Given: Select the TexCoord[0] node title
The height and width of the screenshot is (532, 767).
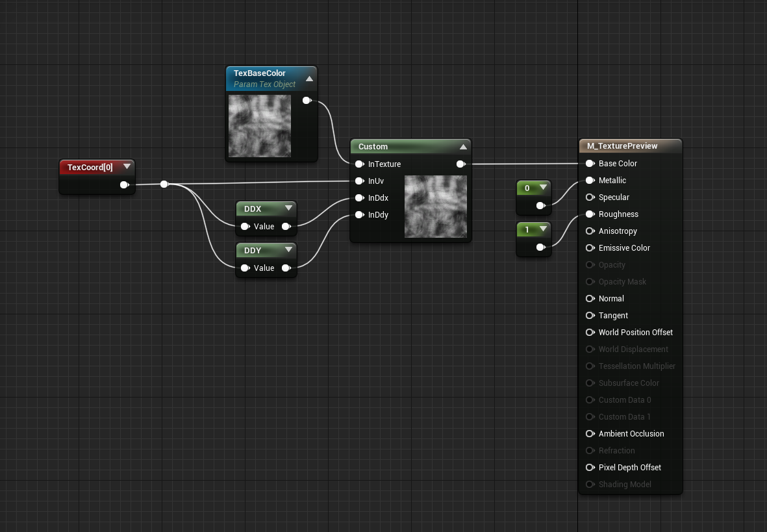Looking at the screenshot, I should [x=90, y=167].
